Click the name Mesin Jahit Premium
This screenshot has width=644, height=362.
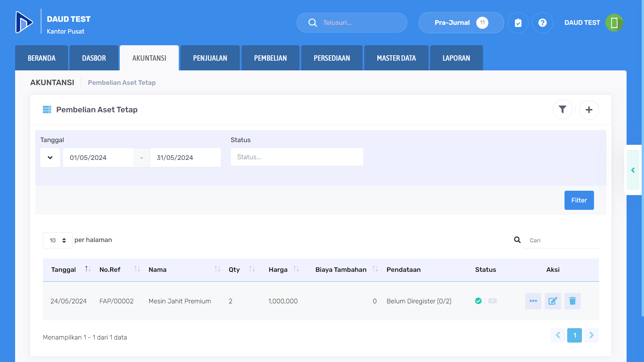(180, 301)
